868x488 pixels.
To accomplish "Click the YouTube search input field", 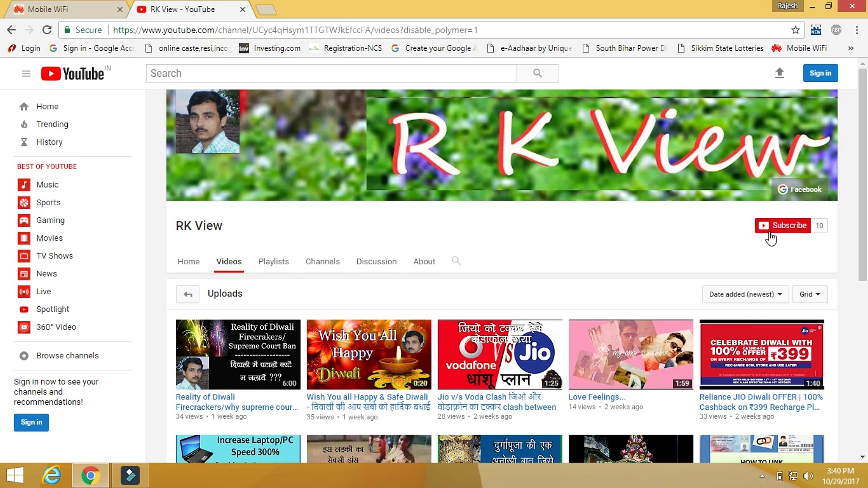I will [331, 73].
